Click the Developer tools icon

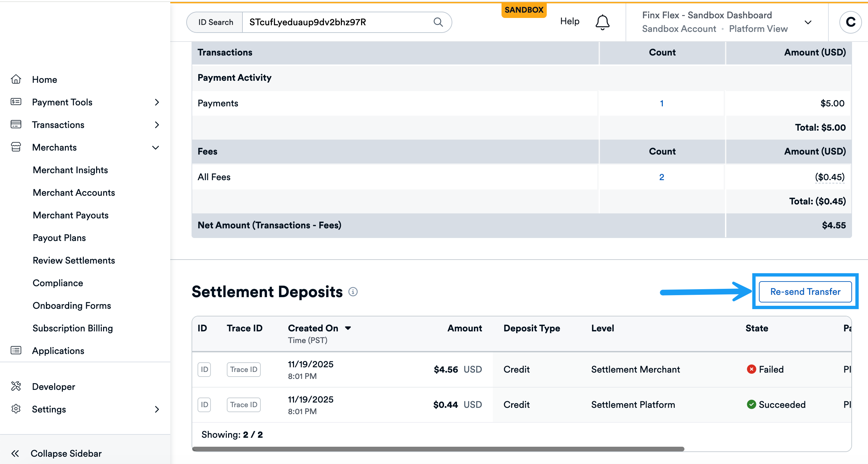click(16, 386)
